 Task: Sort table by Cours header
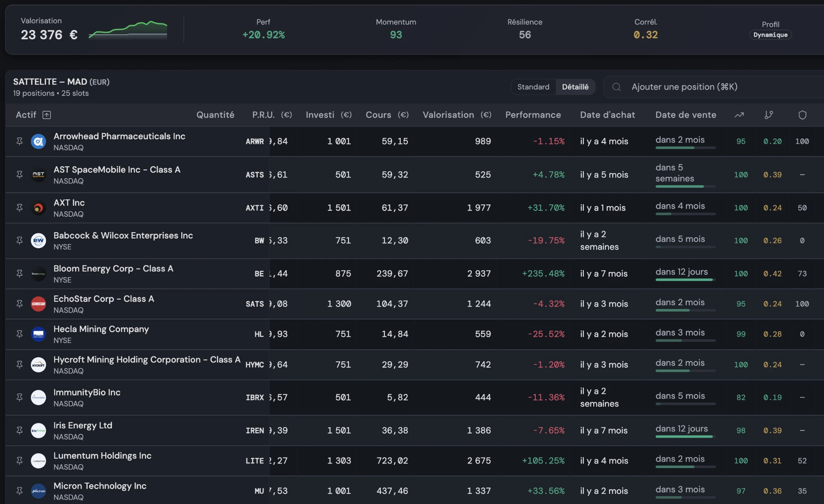click(x=387, y=115)
